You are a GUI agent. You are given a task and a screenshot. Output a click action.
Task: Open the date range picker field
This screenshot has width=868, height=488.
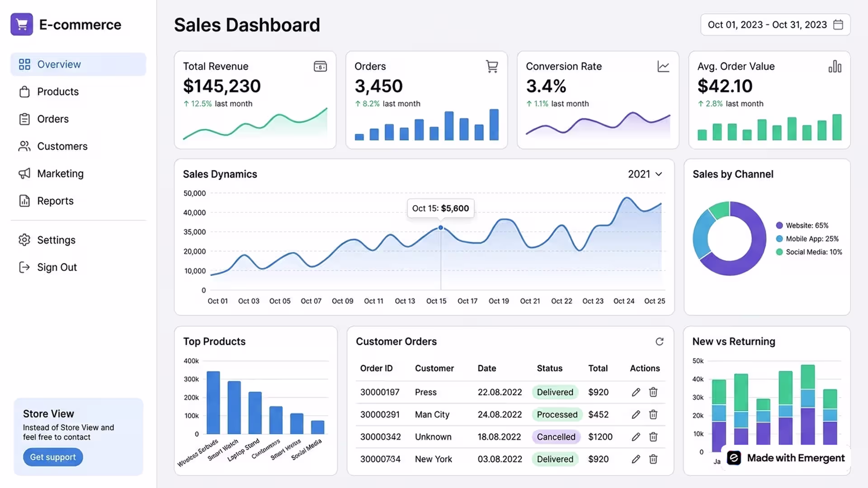775,24
